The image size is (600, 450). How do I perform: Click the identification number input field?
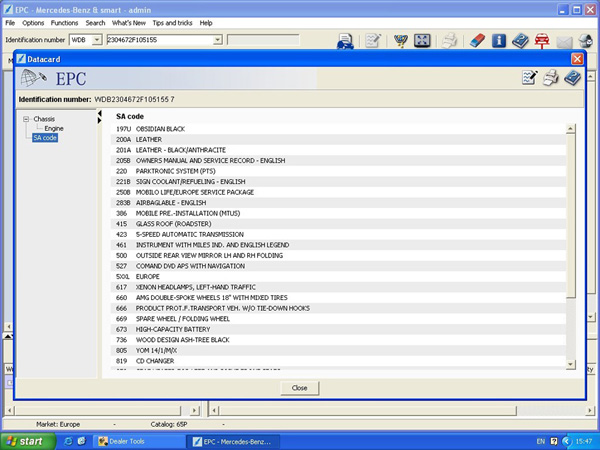[160, 40]
